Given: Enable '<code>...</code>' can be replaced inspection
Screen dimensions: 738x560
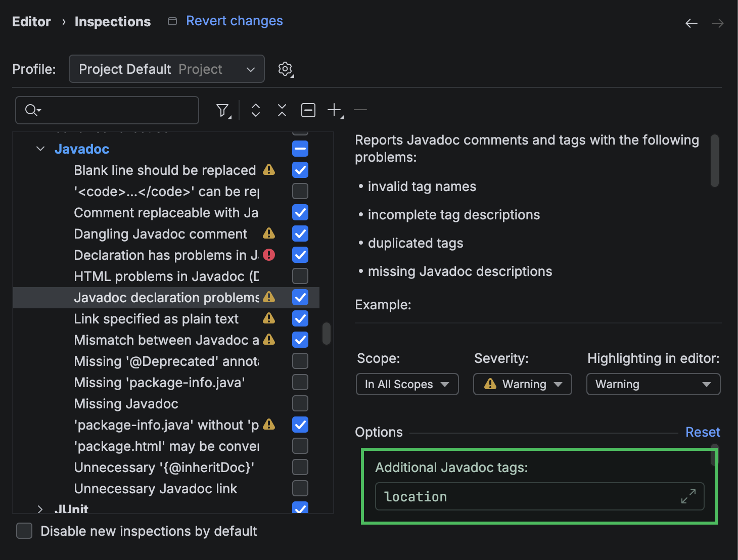Looking at the screenshot, I should [300, 192].
